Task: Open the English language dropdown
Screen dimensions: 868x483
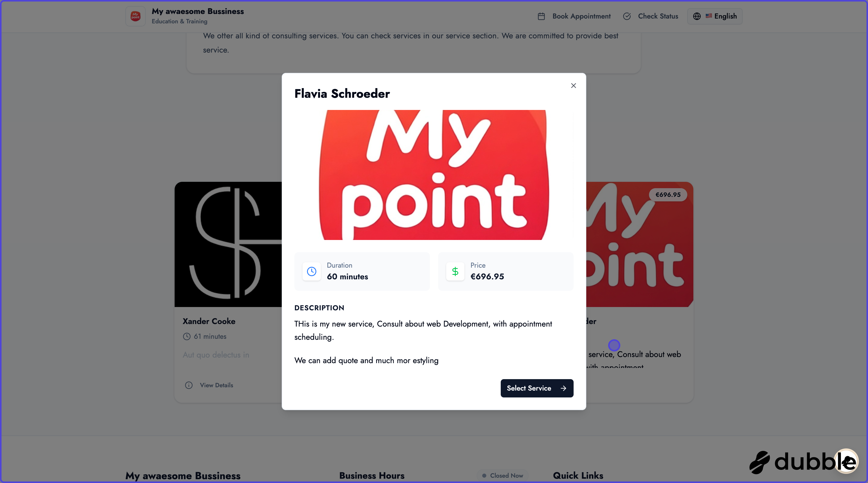Action: click(715, 16)
